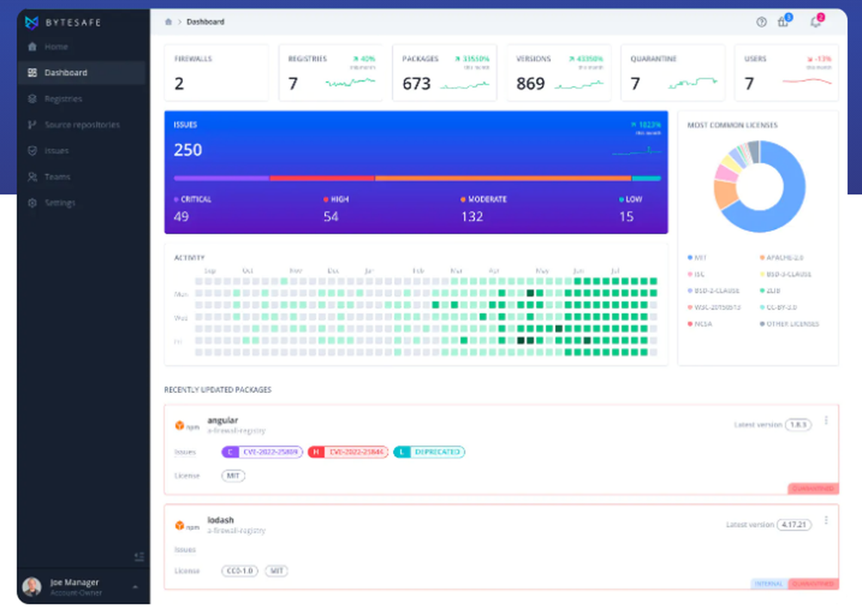The width and height of the screenshot is (862, 616).
Task: Open the purple critical CVE badge on angular
Action: click(x=262, y=451)
